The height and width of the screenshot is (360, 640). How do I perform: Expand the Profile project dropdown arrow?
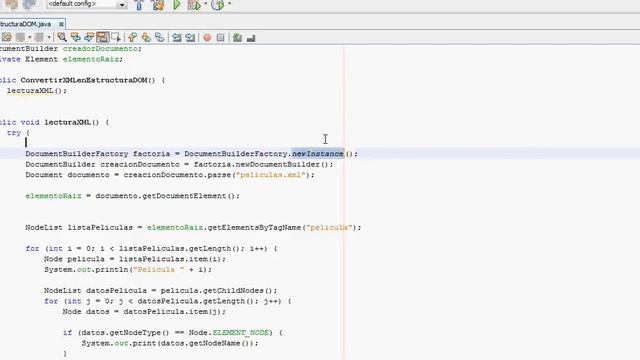pyautogui.click(x=229, y=4)
